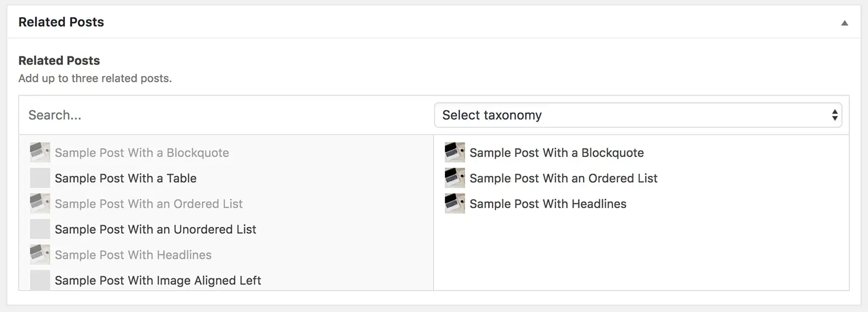Add Sample Post With a Table
Image resolution: width=868 pixels, height=312 pixels.
pyautogui.click(x=125, y=179)
